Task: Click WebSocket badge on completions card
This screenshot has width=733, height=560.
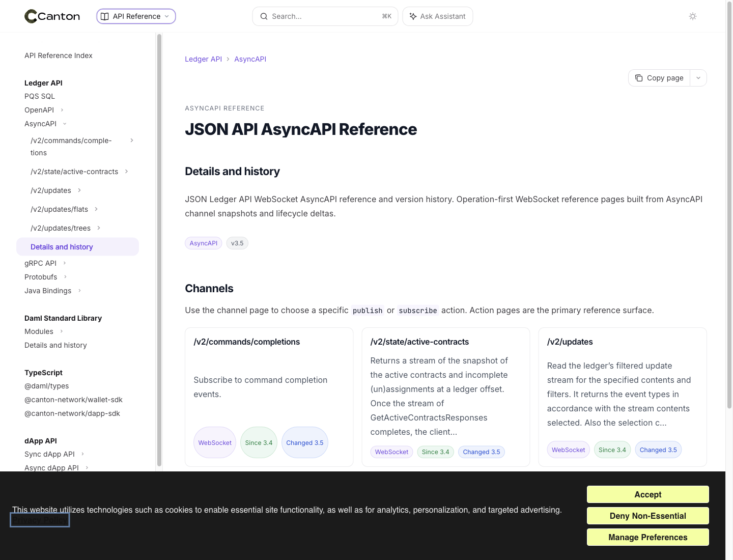Action: click(215, 442)
